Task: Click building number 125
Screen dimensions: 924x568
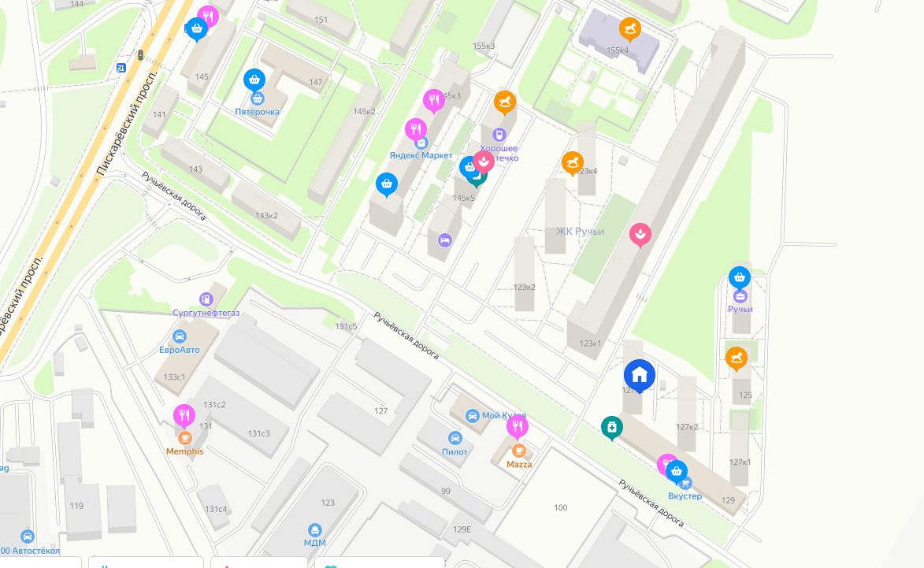Action: (745, 395)
